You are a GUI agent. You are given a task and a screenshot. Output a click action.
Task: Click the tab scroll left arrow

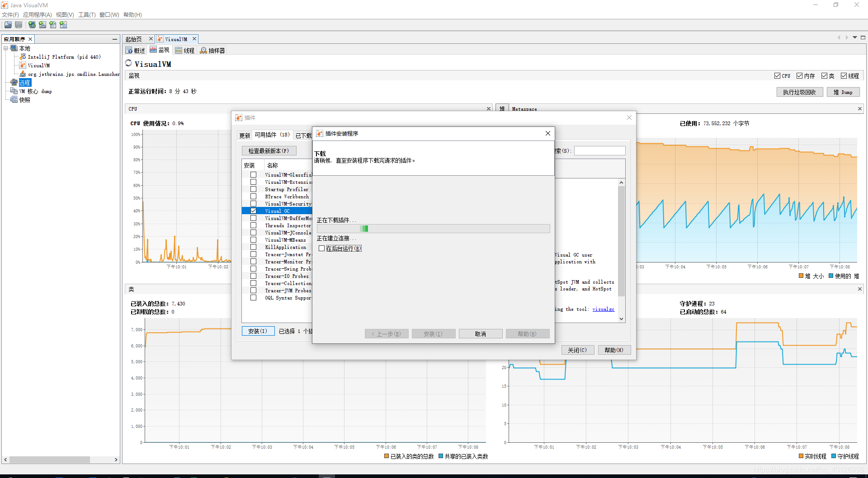pos(839,37)
